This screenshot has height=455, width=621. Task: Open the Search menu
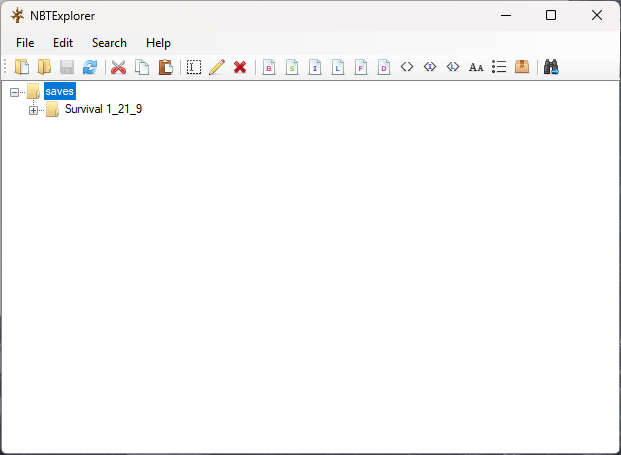109,43
